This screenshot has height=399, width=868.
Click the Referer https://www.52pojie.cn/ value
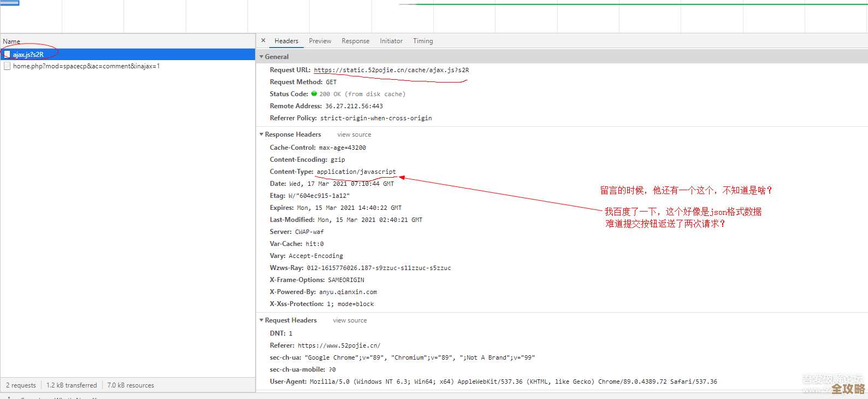[x=339, y=345]
